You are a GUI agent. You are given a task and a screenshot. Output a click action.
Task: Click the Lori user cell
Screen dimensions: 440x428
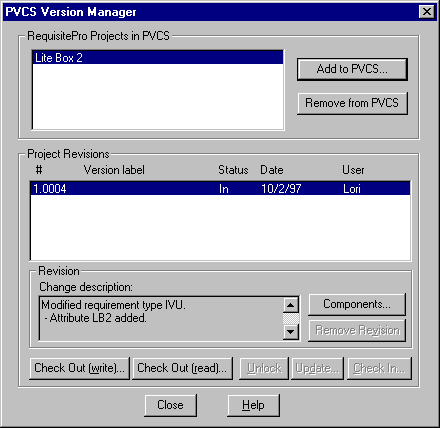[x=352, y=189]
